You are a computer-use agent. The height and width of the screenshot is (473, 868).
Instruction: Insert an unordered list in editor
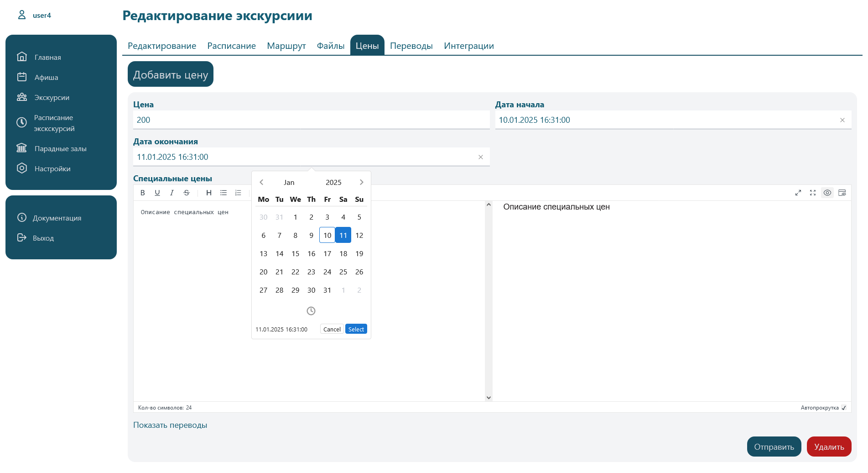click(223, 193)
